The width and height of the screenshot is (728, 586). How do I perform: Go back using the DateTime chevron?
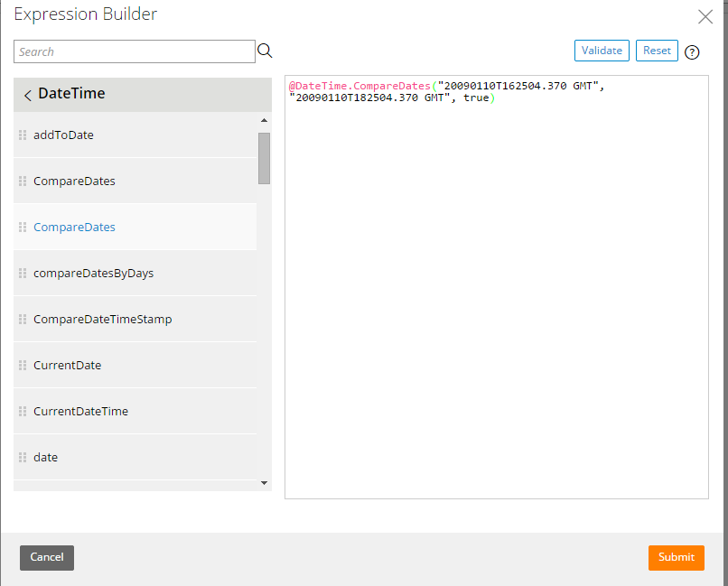click(x=27, y=95)
